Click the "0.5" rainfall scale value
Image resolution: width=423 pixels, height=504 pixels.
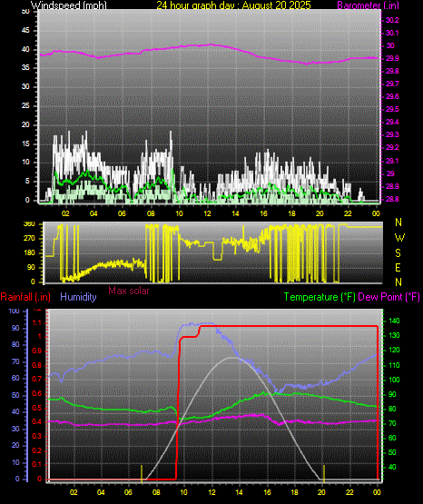point(37,409)
